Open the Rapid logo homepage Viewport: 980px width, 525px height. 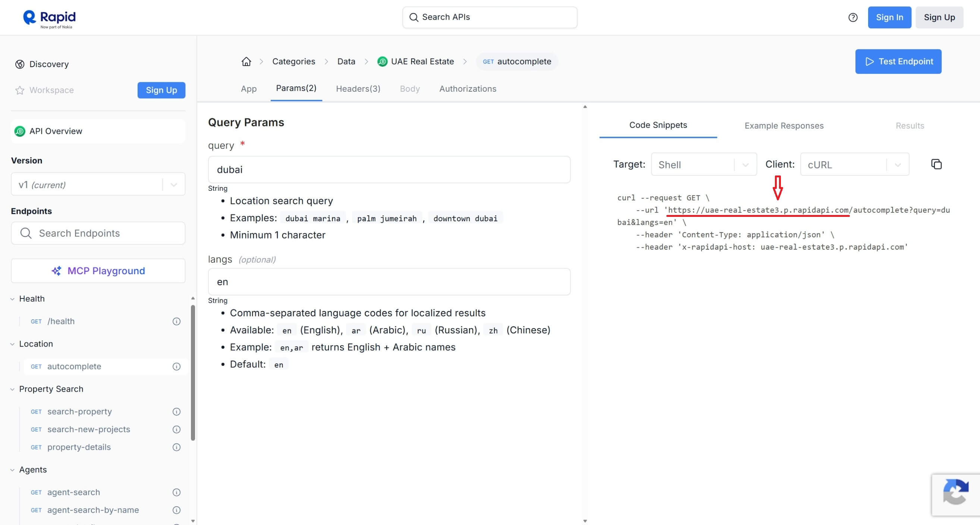(50, 18)
